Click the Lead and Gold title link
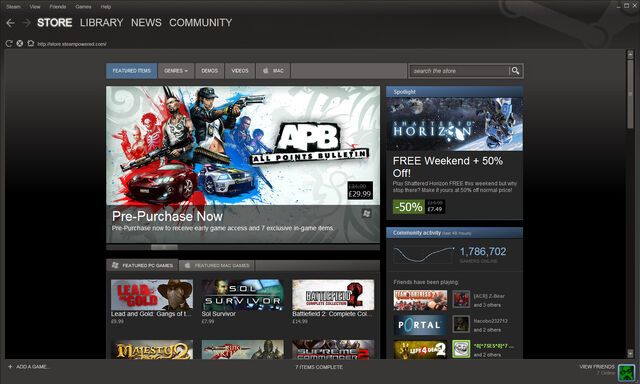The width and height of the screenshot is (640, 384). 151,314
